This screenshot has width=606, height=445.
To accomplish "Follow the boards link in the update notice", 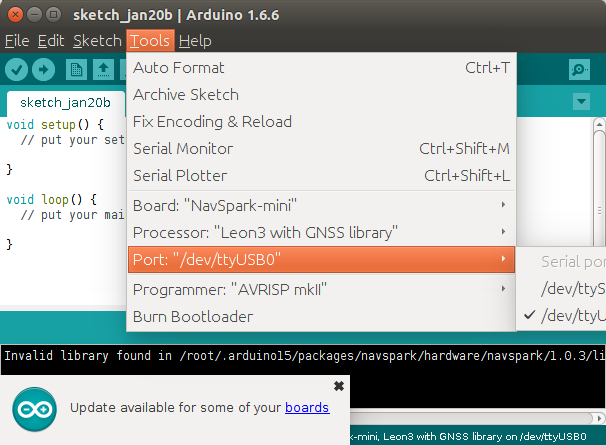I will (307, 407).
